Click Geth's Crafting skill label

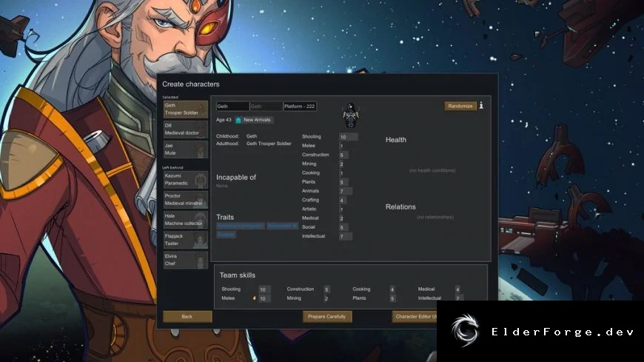[x=310, y=200]
